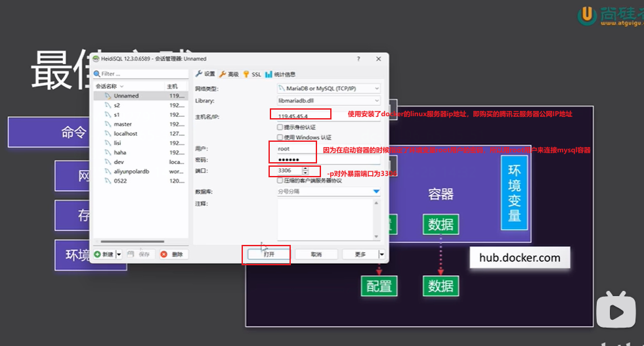The height and width of the screenshot is (346, 644).
Task: Click the dolphin icon beside session lisi
Action: tap(108, 143)
